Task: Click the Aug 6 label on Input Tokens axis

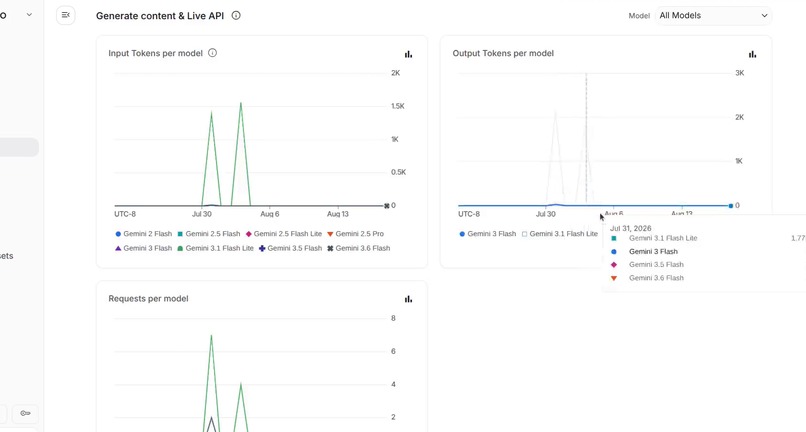Action: (x=270, y=214)
